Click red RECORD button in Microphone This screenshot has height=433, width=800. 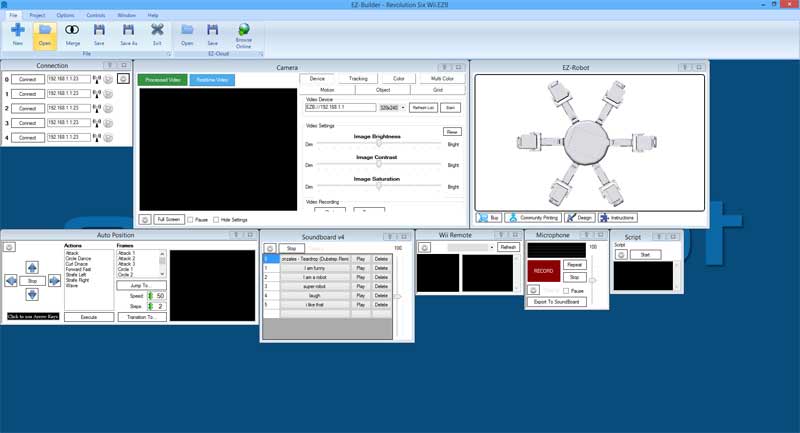pyautogui.click(x=543, y=271)
